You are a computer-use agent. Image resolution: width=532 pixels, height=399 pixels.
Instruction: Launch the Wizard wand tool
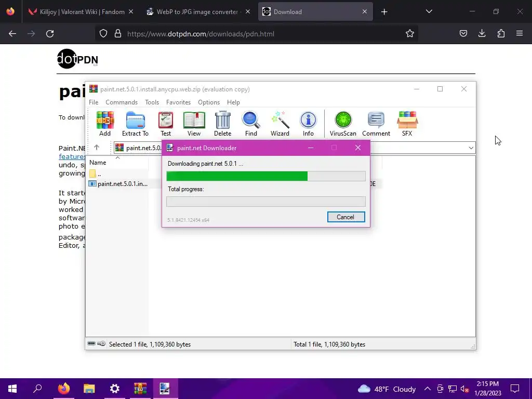coord(280,124)
